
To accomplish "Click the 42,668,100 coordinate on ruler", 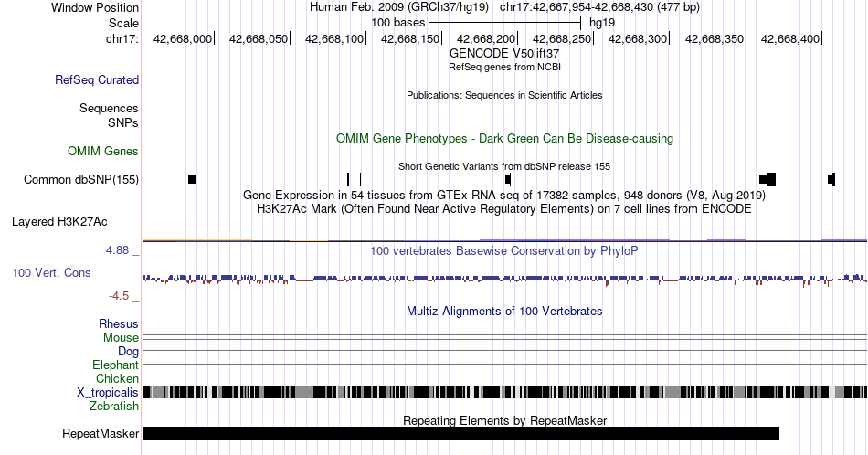I will tap(334, 38).
